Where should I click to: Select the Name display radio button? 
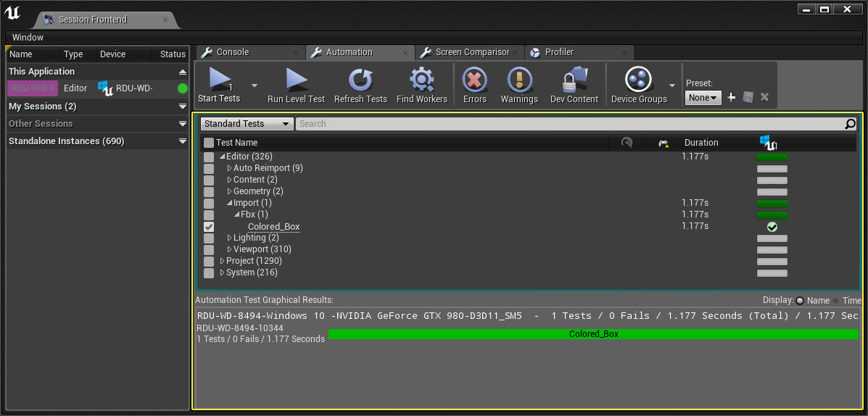coord(800,301)
